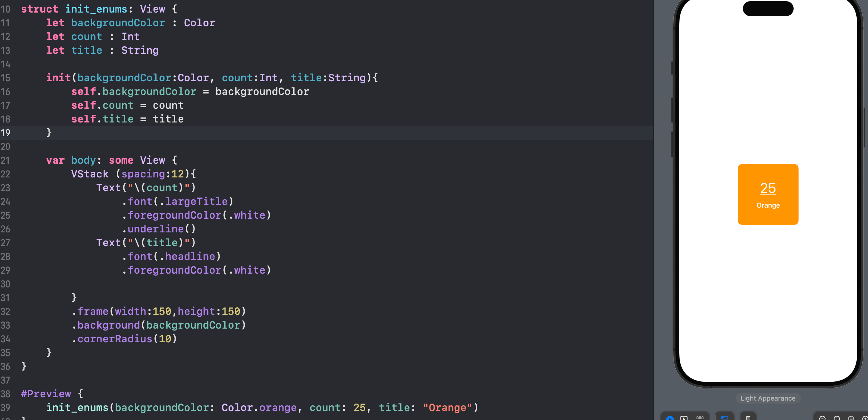The width and height of the screenshot is (868, 420).
Task: Click the "Orange" string literal on line 39
Action: coord(447,407)
